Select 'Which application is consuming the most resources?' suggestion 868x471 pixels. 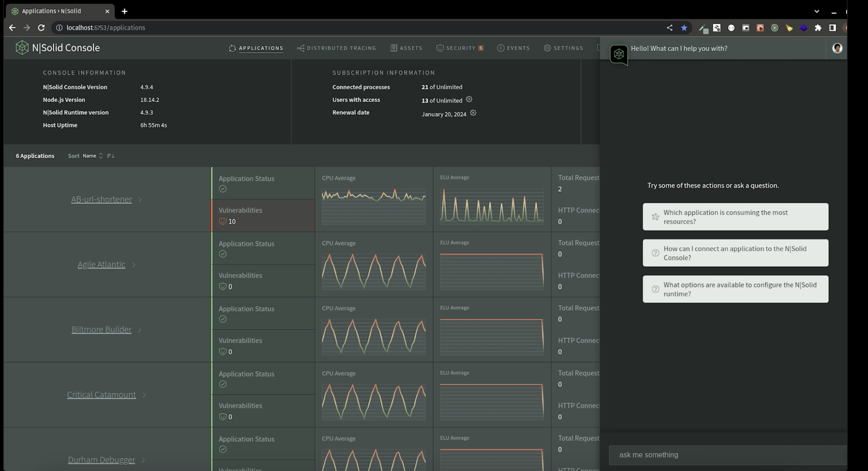coord(735,217)
